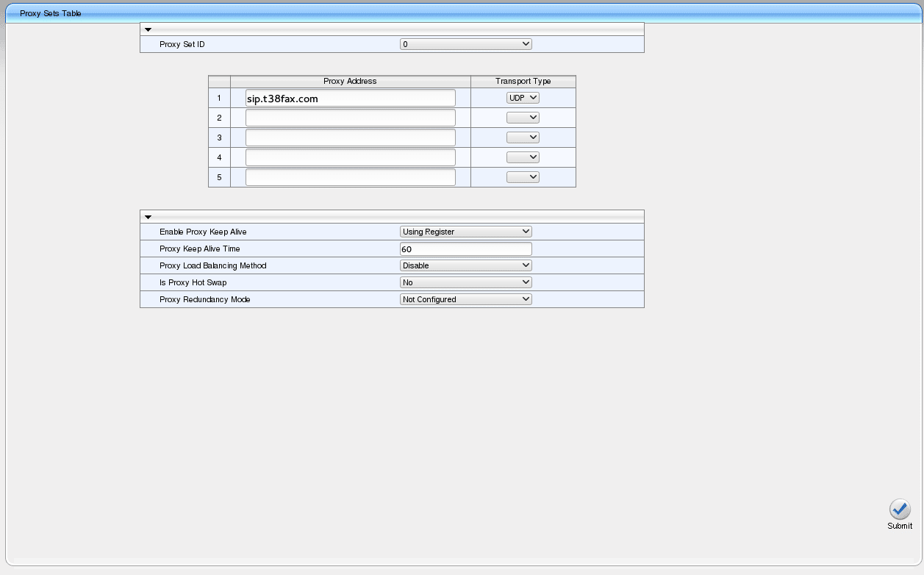The width and height of the screenshot is (924, 575).
Task: Click the Is Proxy Hot Swap label
Action: click(193, 282)
